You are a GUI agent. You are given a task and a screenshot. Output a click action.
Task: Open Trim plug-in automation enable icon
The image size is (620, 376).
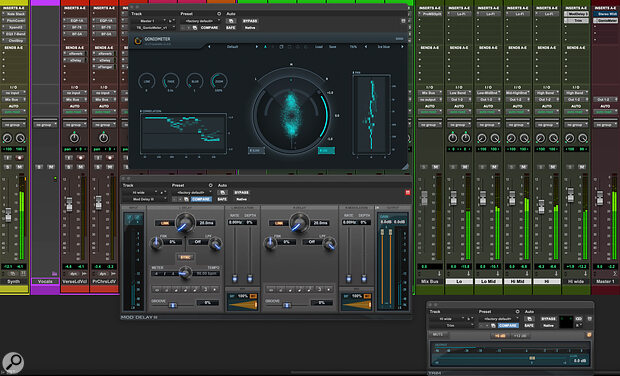529,319
